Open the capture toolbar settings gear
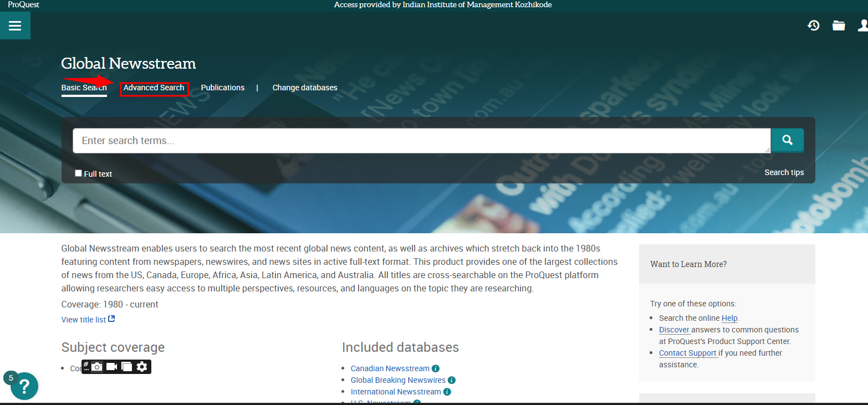 142,367
